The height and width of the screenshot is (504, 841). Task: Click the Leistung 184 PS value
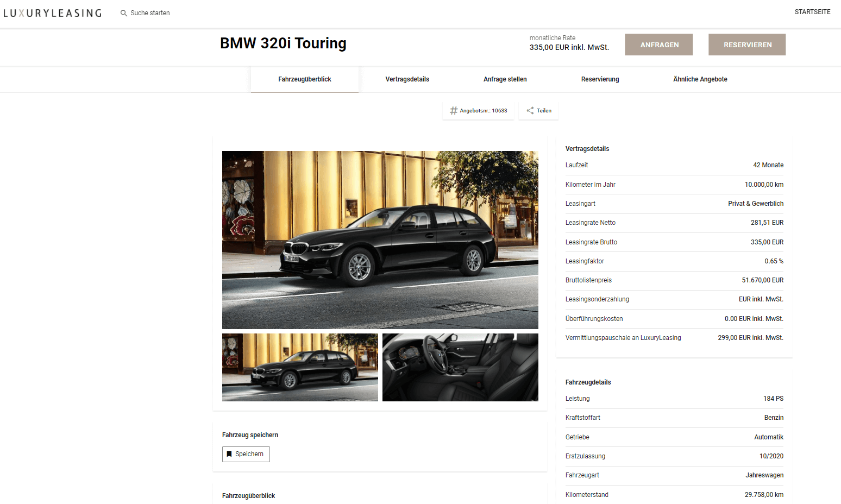click(x=773, y=399)
